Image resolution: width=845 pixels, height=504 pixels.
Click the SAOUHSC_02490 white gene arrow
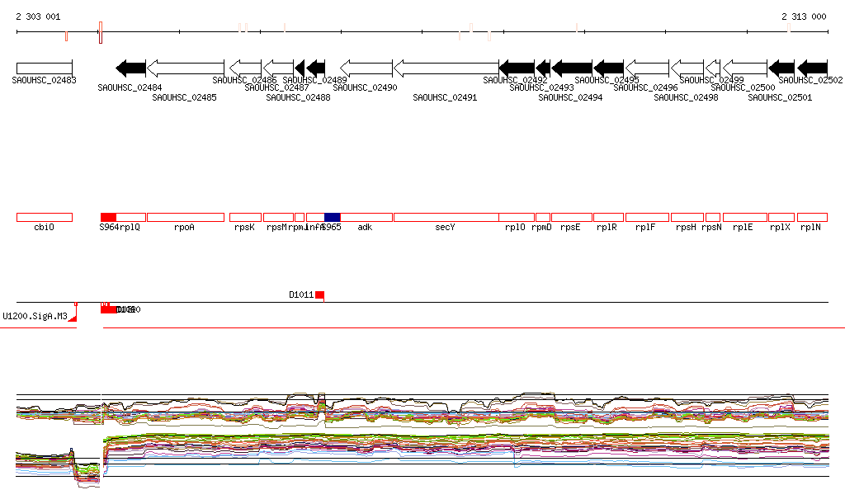click(366, 68)
